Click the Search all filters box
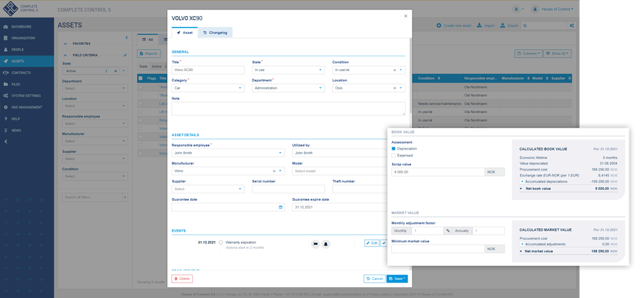Screen dimensions: 644x298 tap(93, 197)
